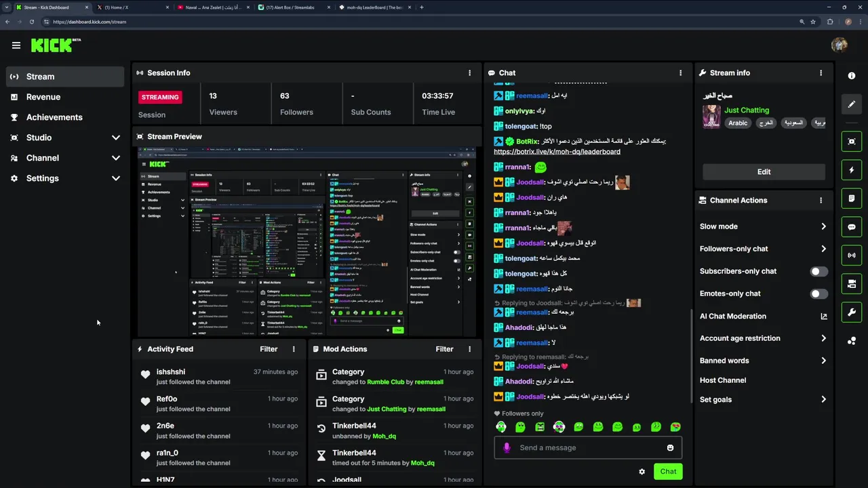The image size is (868, 488).
Task: Click the wrench icon in right sidebar
Action: (852, 312)
